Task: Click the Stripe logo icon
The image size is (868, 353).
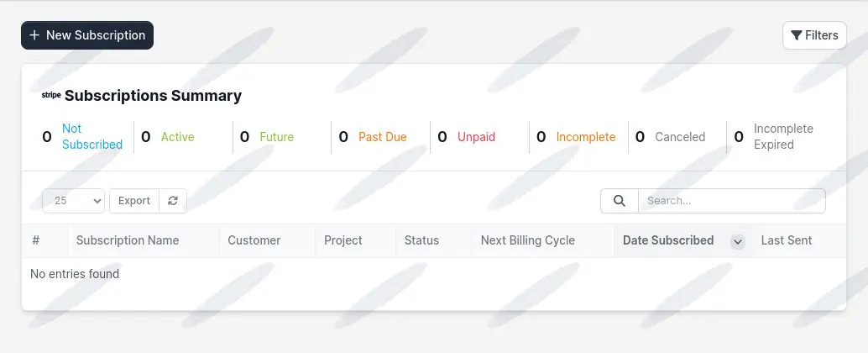Action: click(x=51, y=95)
